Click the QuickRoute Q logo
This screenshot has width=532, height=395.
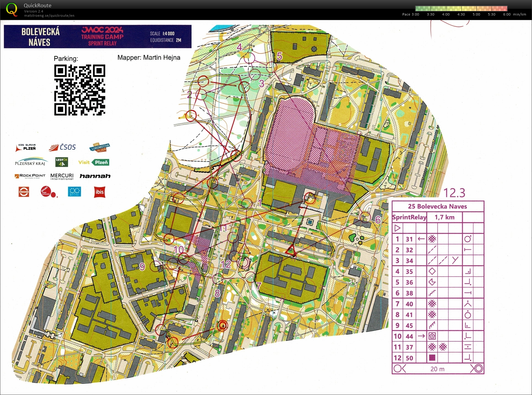pos(12,9)
